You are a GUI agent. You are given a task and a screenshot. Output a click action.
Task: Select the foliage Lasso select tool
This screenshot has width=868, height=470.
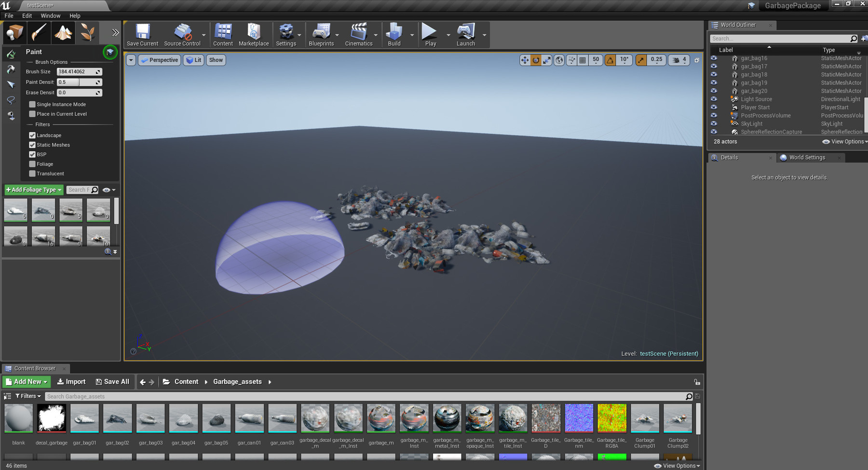tap(11, 100)
